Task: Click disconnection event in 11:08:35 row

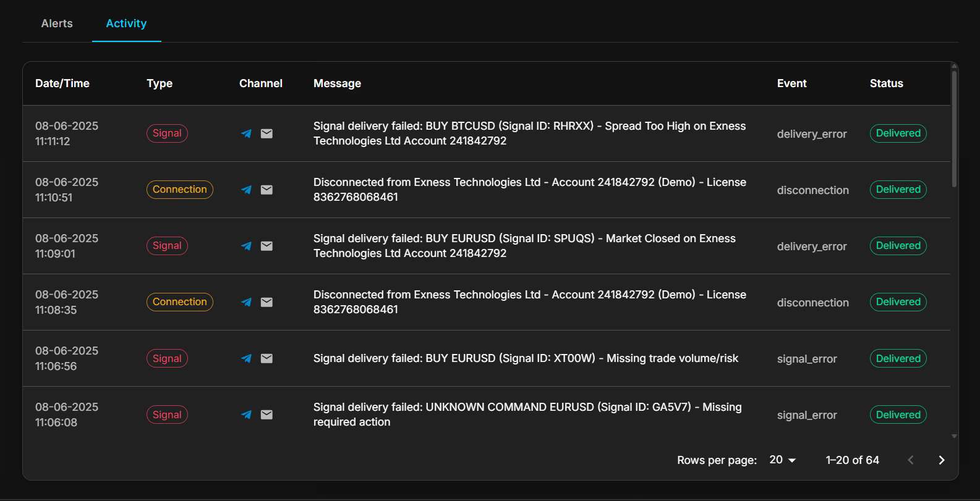Action: point(813,303)
